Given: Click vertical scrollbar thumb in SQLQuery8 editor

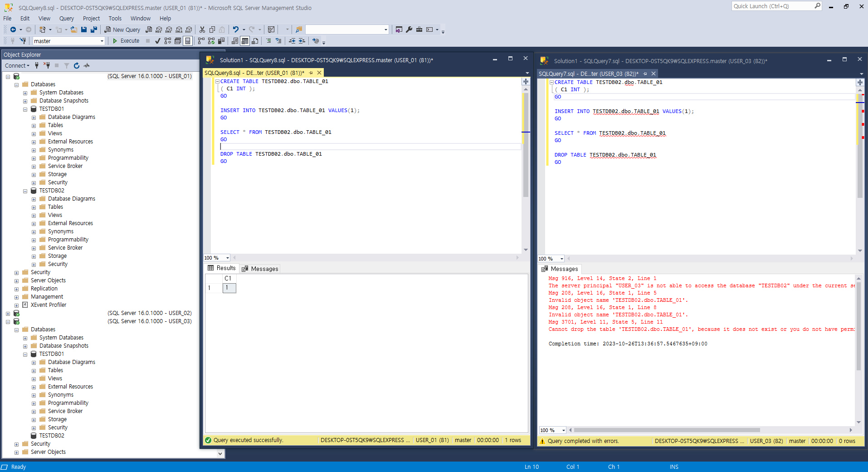Looking at the screenshot, I should tap(526, 145).
